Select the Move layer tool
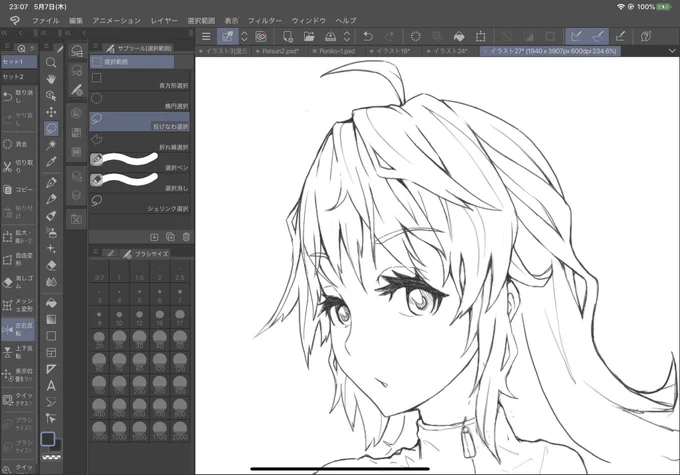Viewport: 680px width, 475px height. click(51, 112)
